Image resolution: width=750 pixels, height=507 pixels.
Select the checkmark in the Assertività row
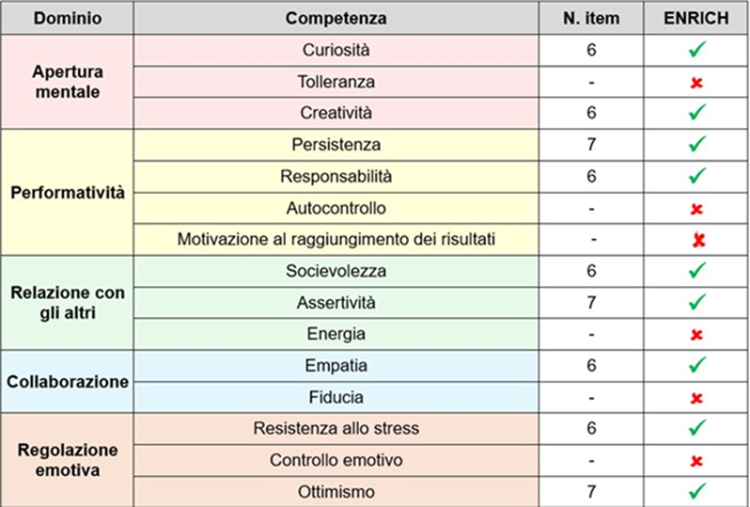click(x=697, y=301)
